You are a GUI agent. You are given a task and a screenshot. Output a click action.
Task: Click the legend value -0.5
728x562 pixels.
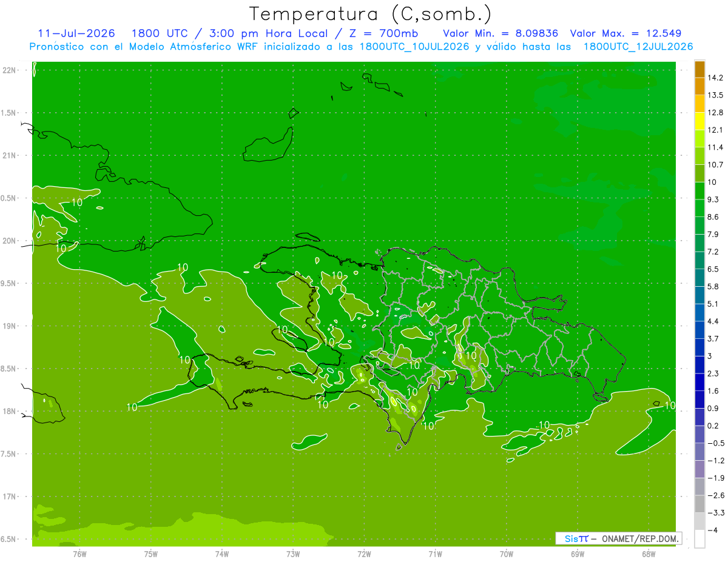pos(716,443)
